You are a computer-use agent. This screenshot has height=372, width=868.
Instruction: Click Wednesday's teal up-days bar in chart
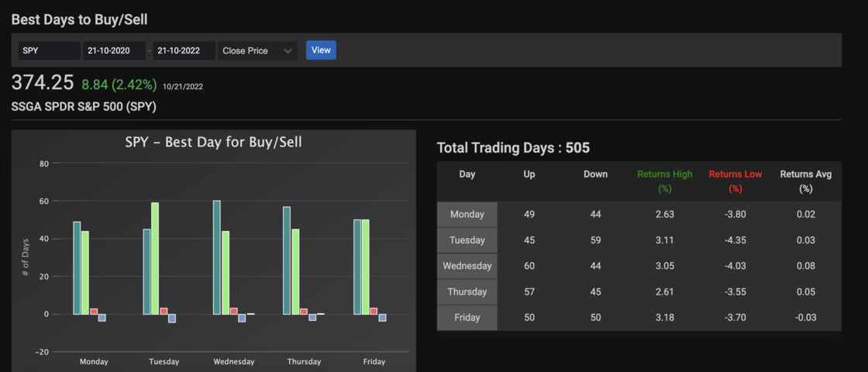tap(217, 257)
